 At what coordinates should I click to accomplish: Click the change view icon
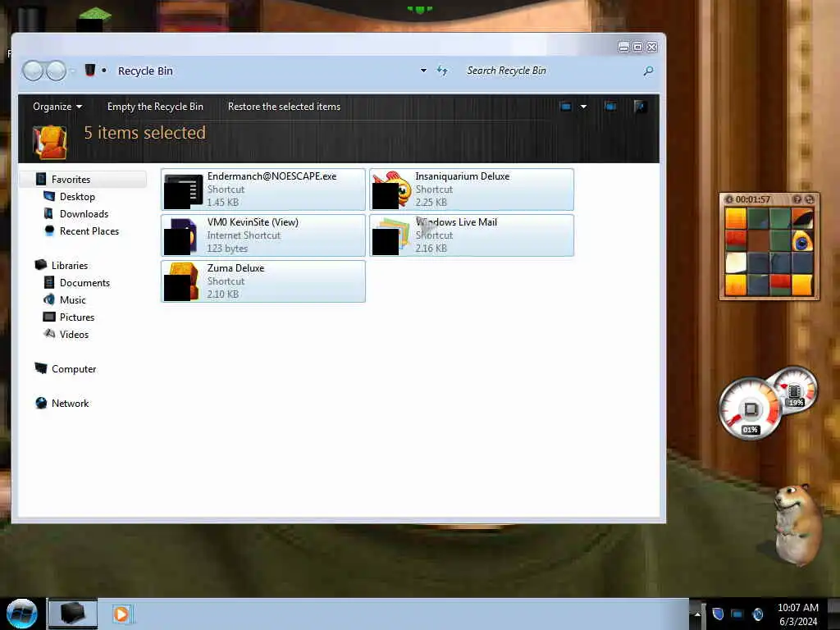click(x=565, y=107)
